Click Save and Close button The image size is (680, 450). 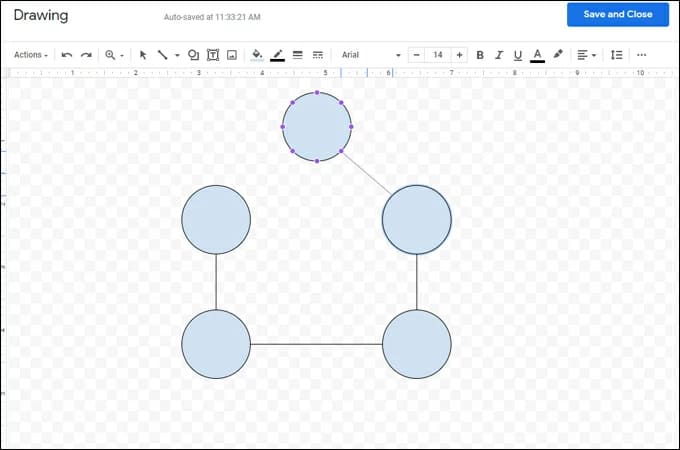pos(618,14)
